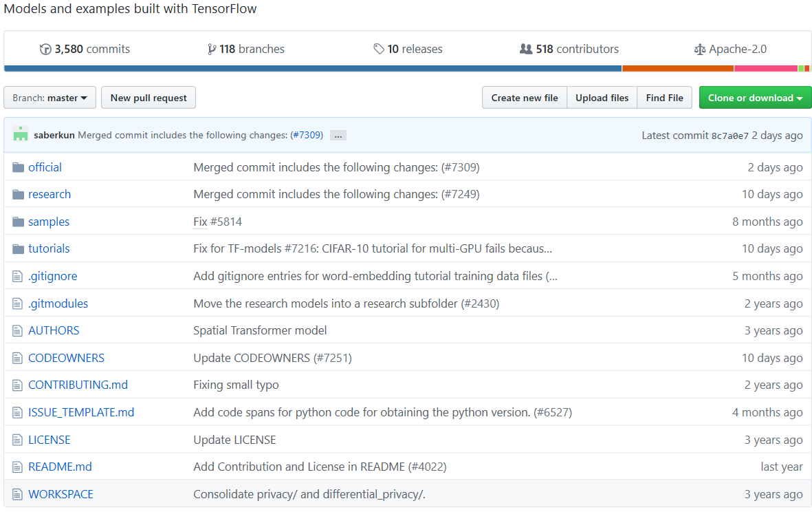
Task: Expand the commit message ellipsis button
Action: [x=338, y=136]
